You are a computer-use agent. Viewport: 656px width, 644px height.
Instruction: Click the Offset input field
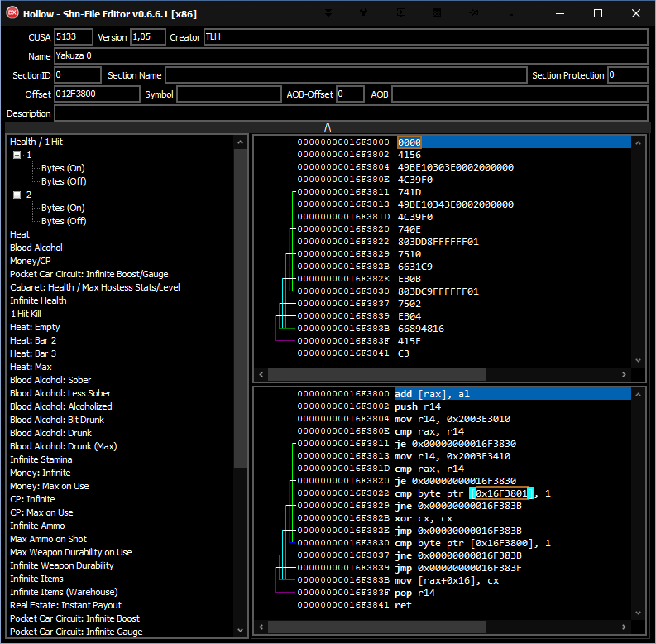coord(97,94)
